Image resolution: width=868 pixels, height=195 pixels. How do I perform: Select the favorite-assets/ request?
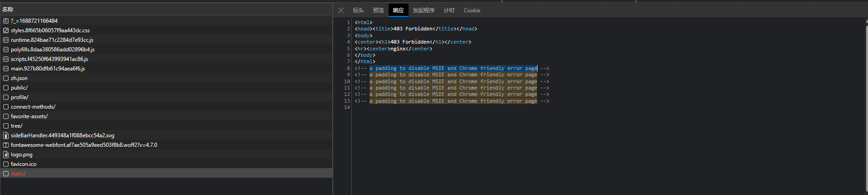tap(166, 116)
